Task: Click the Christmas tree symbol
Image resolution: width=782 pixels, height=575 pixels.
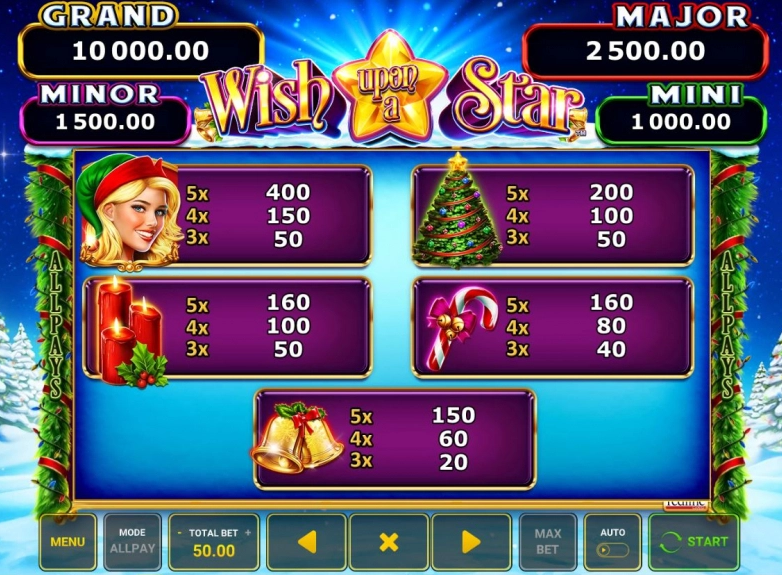Action: (x=456, y=211)
